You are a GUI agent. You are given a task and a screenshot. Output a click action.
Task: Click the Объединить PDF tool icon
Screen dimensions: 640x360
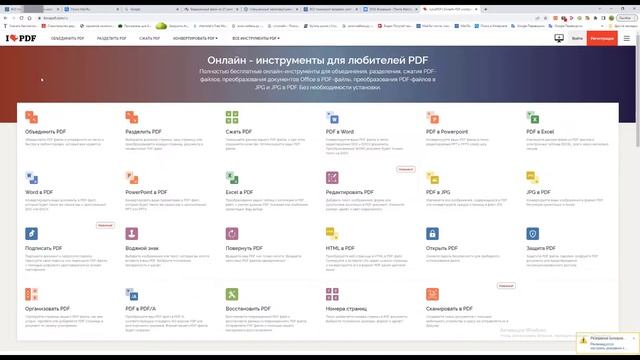(x=31, y=117)
